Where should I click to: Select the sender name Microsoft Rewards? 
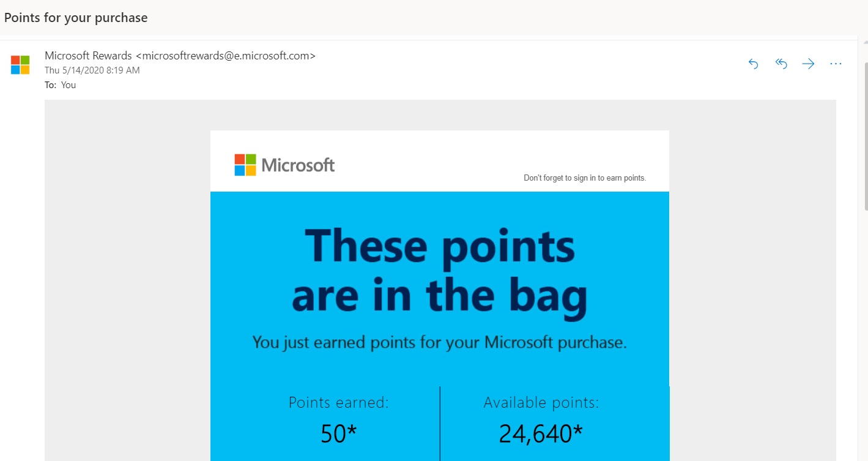88,56
